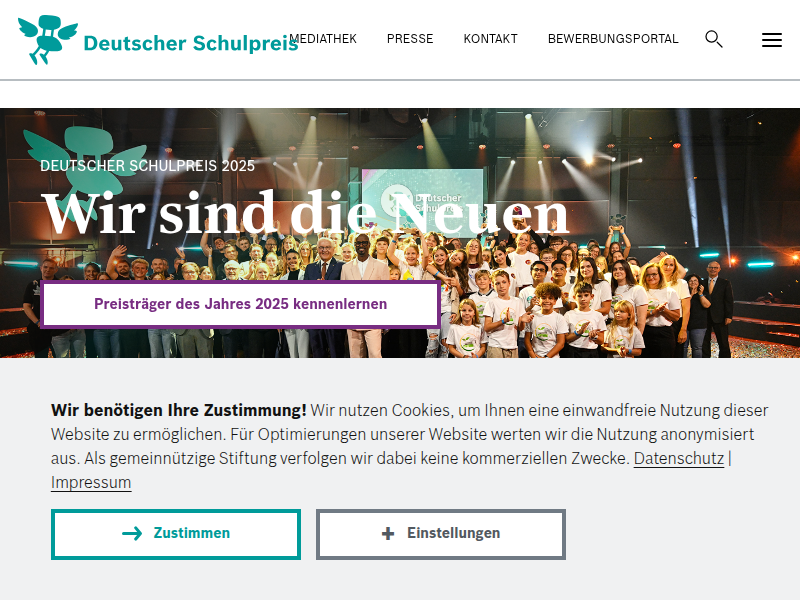
Task: Open the Datenschutz link
Action: 679,458
